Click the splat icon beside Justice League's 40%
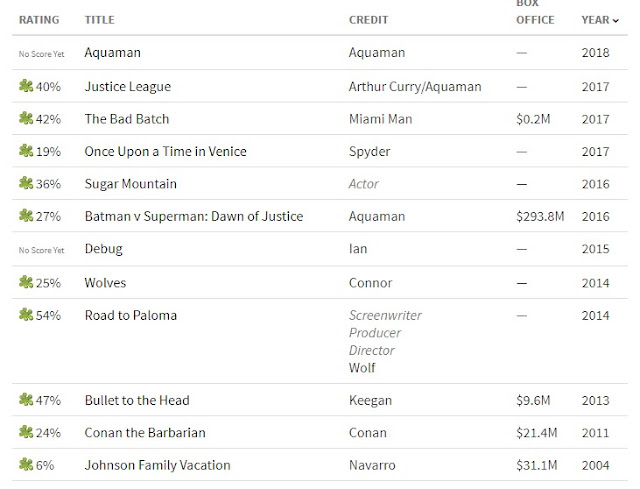Image resolution: width=640 pixels, height=489 pixels. 26,86
